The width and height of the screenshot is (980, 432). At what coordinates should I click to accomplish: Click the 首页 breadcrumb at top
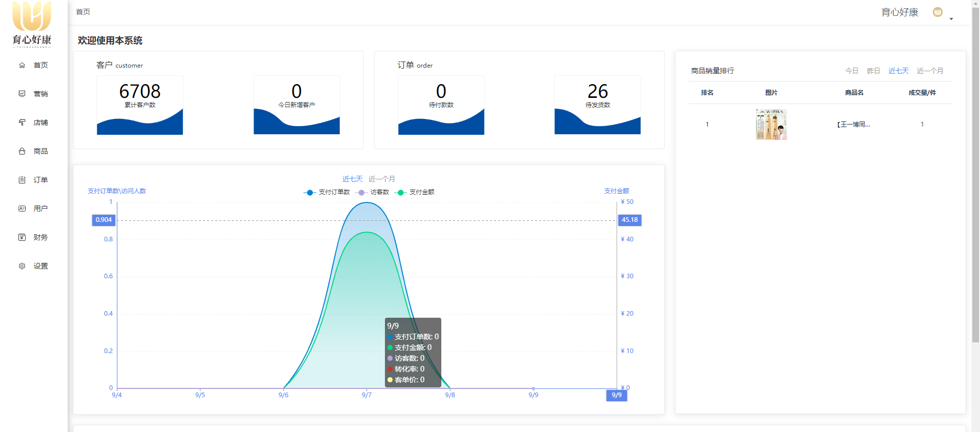tap(83, 12)
